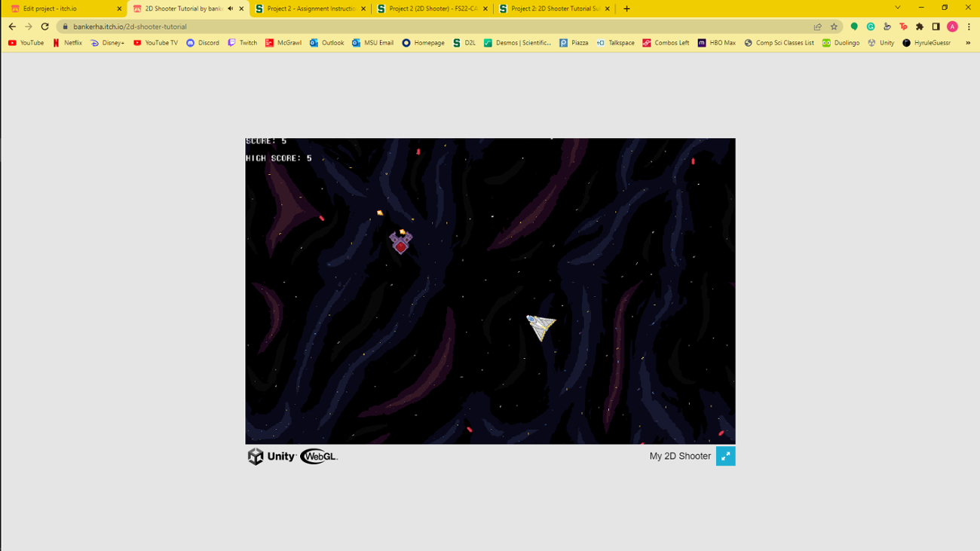This screenshot has height=551, width=980.
Task: Click the site security padlock in address bar
Action: tap(65, 25)
